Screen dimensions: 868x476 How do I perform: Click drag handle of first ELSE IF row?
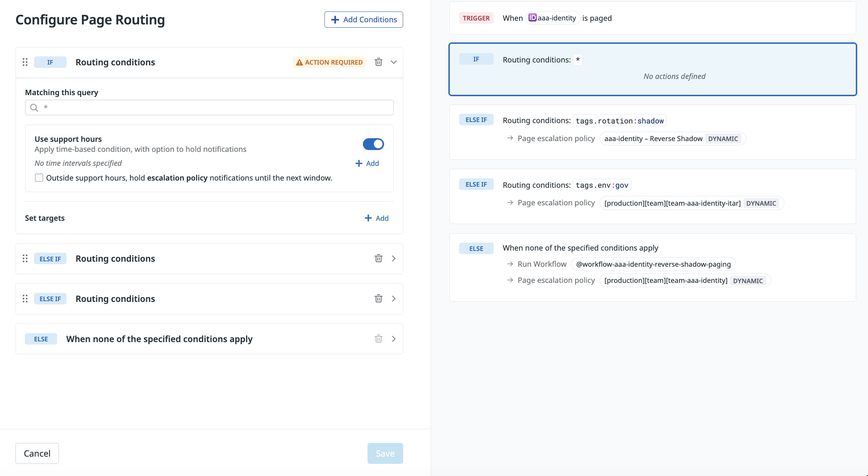(25, 258)
